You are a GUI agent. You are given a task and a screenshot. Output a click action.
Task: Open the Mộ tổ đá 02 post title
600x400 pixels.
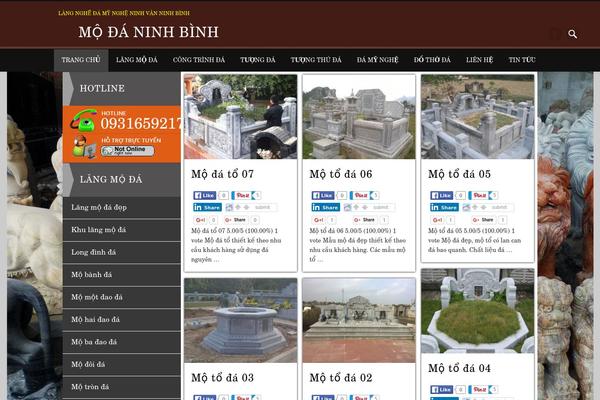tap(341, 378)
